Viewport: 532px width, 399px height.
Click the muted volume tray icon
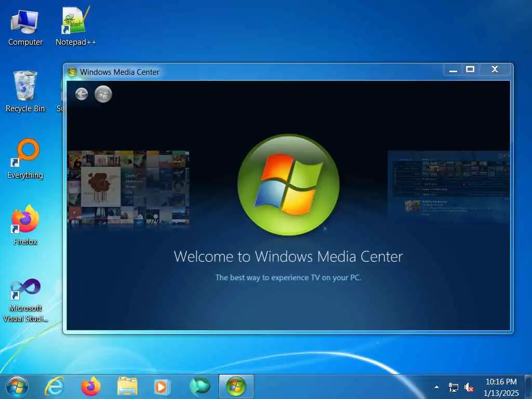tap(469, 387)
